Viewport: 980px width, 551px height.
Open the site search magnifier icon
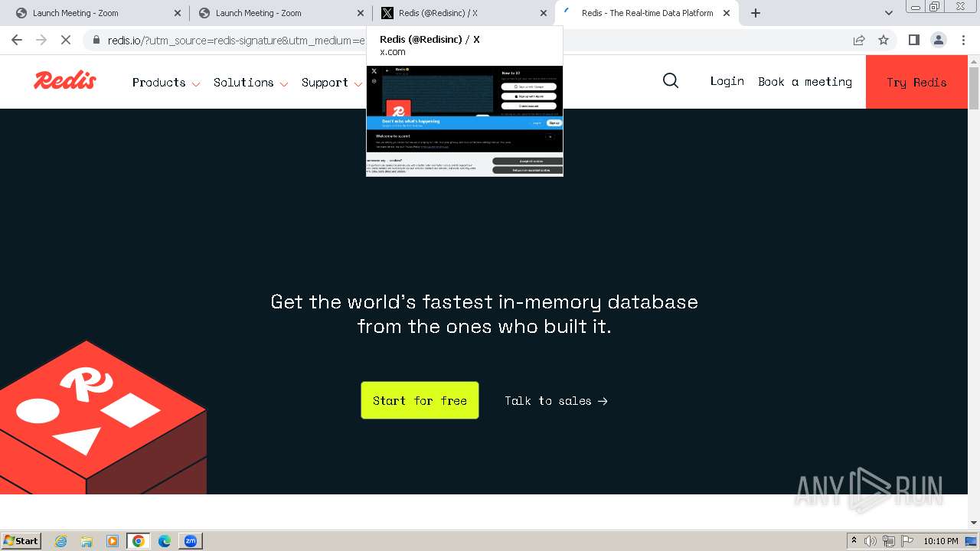(671, 81)
